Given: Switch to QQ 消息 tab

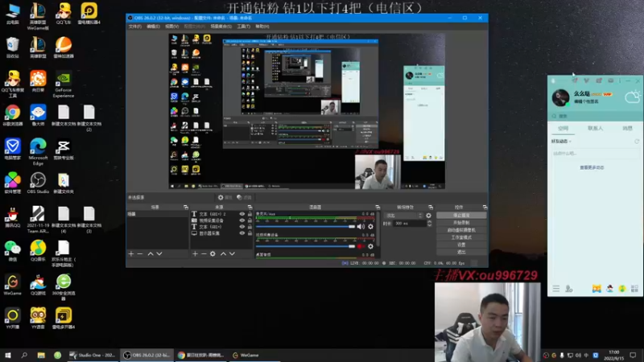Looking at the screenshot, I should click(627, 129).
